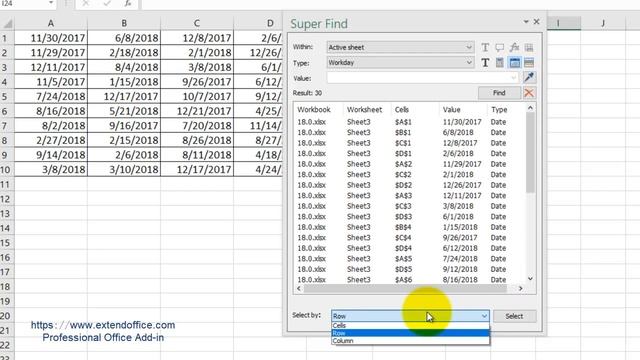
Task: Click the results list scroll down arrow
Action: pos(530,279)
